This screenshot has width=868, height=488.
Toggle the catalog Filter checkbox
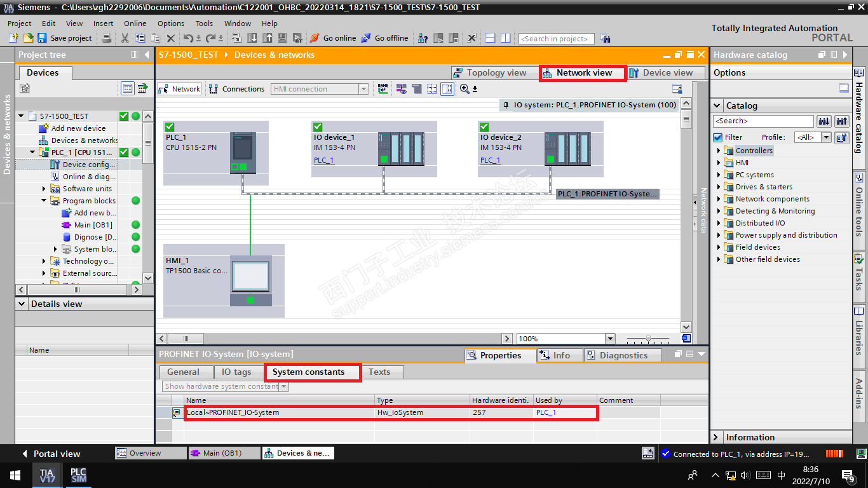718,137
